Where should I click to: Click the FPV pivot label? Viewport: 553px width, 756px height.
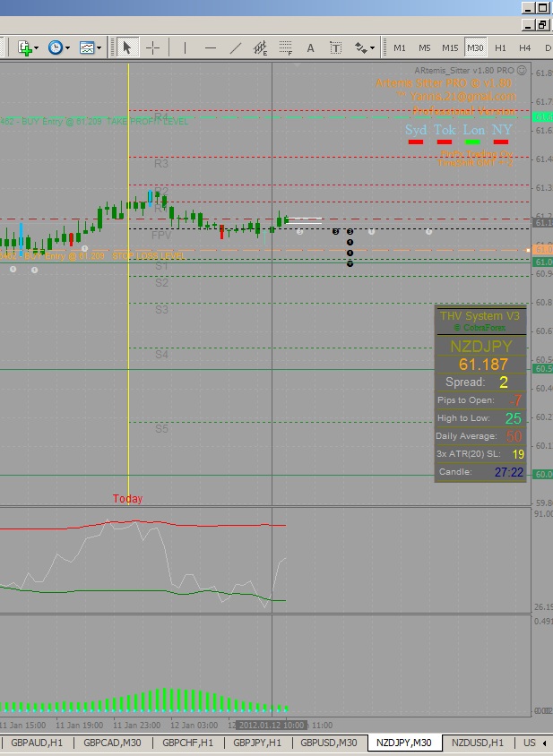point(161,236)
